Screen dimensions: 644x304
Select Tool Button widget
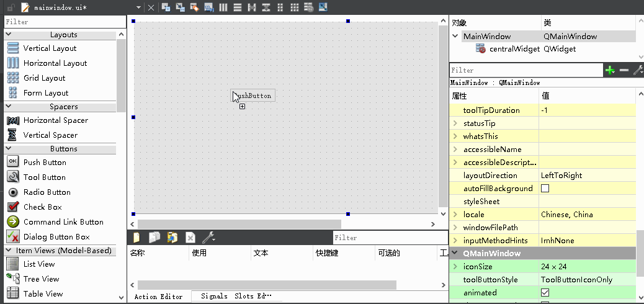pyautogui.click(x=44, y=177)
